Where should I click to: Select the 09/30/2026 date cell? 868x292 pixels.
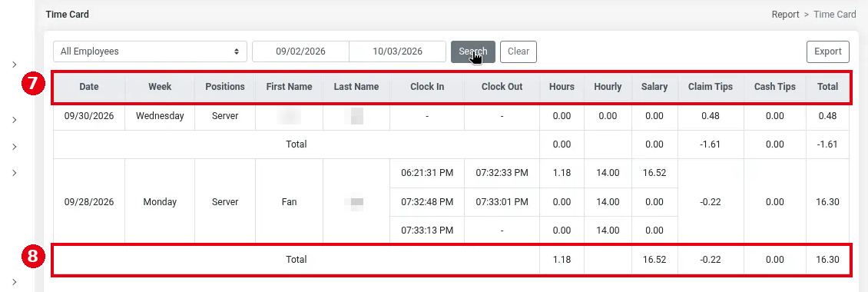point(89,116)
